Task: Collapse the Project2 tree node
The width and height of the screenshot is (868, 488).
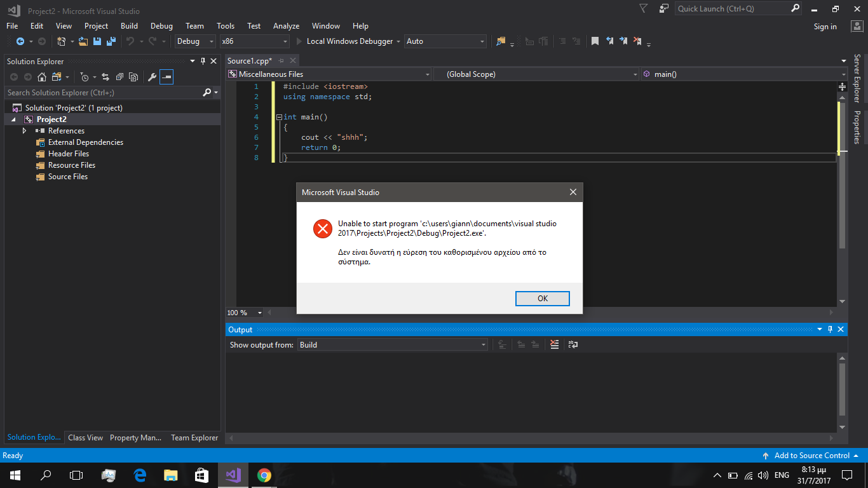Action: point(14,119)
